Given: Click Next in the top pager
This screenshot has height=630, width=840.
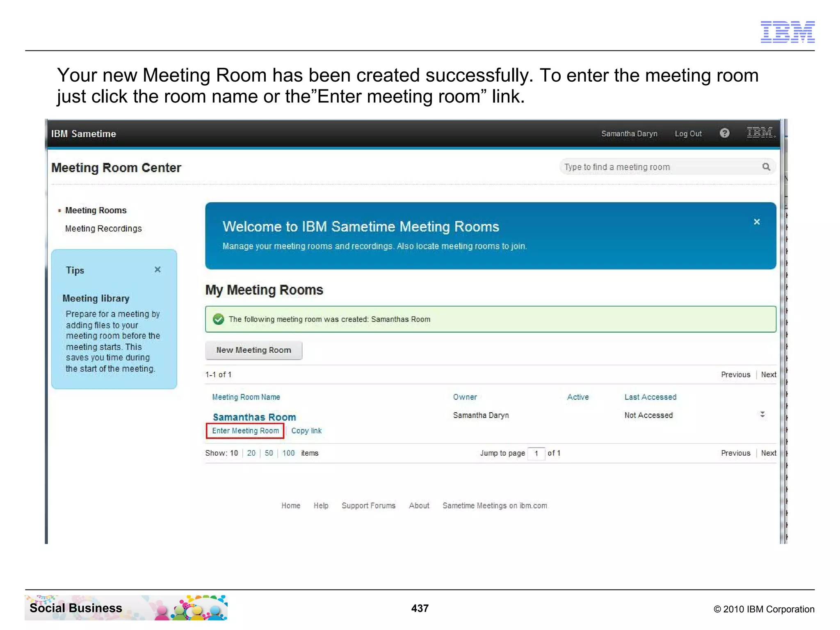Looking at the screenshot, I should coord(769,374).
